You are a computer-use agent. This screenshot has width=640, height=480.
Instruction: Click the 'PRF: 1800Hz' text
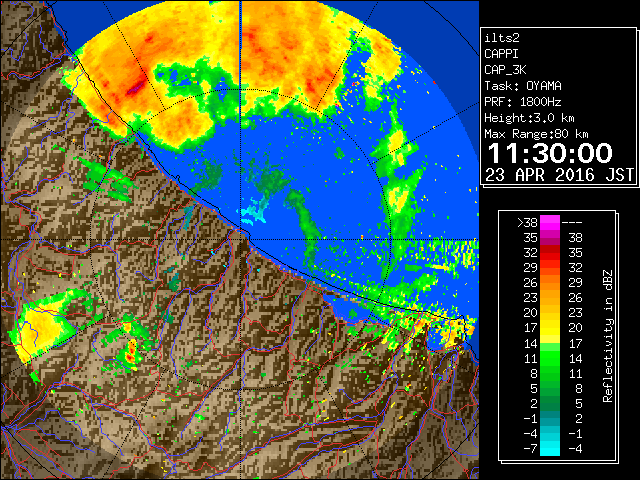(523, 102)
